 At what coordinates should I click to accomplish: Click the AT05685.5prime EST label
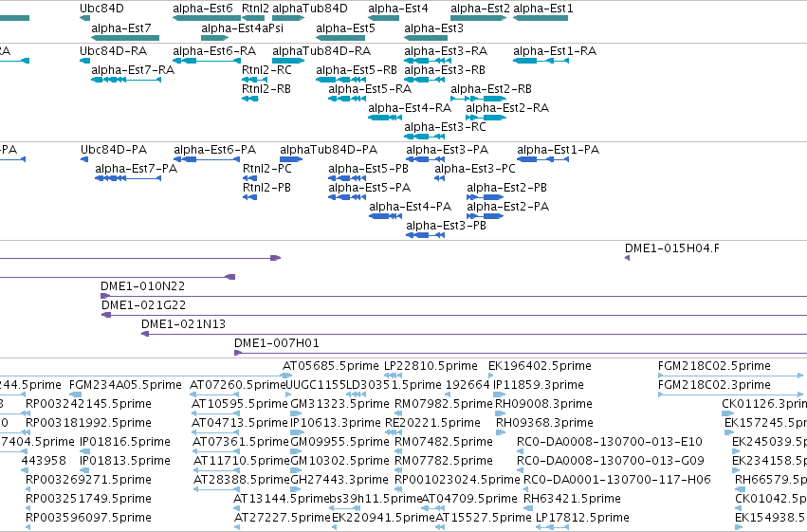(331, 366)
